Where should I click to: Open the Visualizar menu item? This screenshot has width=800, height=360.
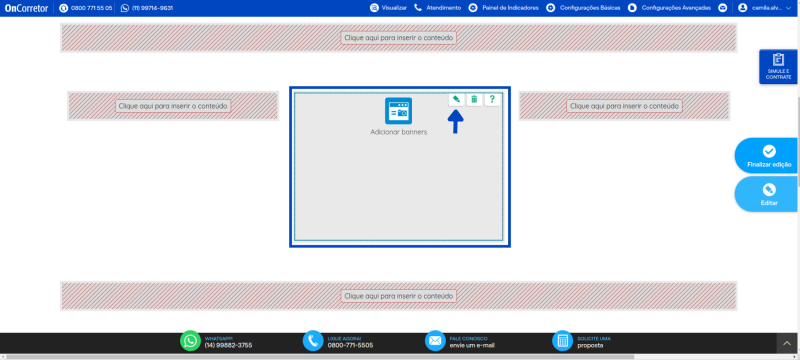389,8
